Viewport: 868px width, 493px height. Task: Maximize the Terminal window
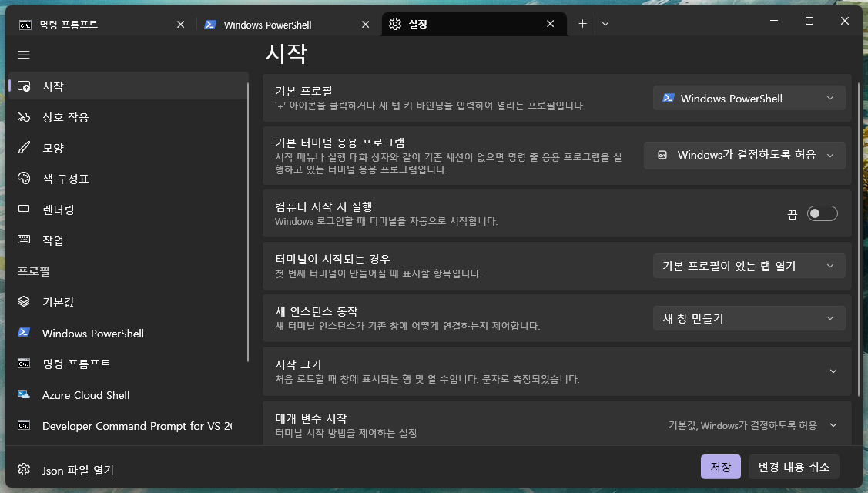pos(809,21)
